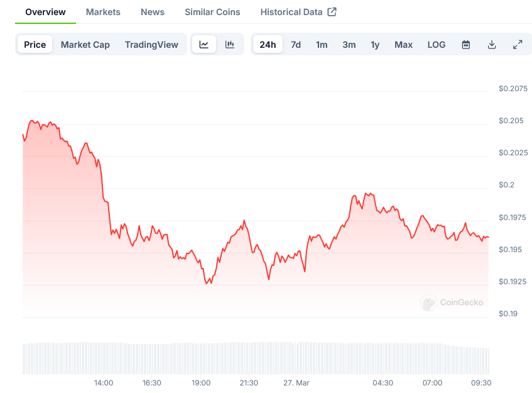Click the 07:00 time axis label
This screenshot has width=532, height=393.
click(x=432, y=383)
